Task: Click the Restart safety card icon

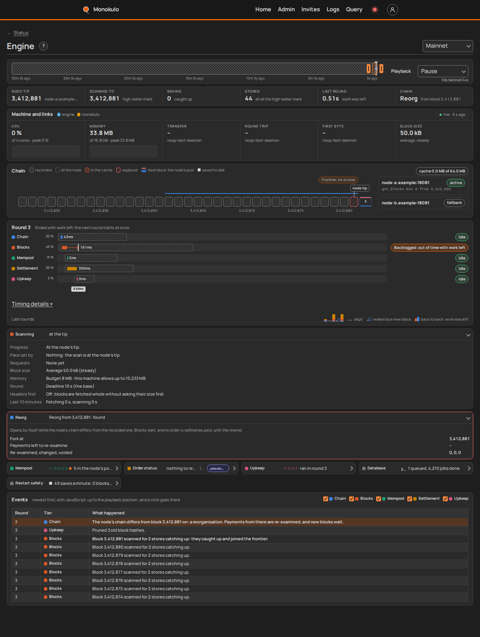Action: (x=12, y=483)
